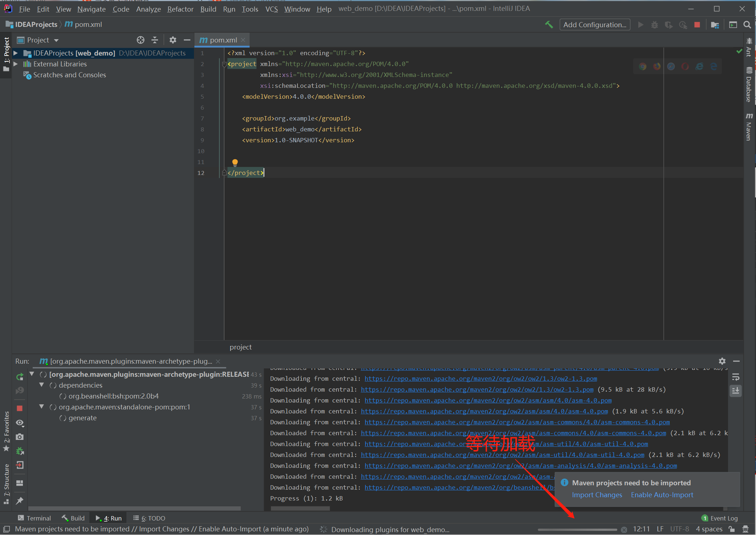Screen dimensions: 756x535
Task: Cancel the background download with X icon
Action: tap(624, 530)
